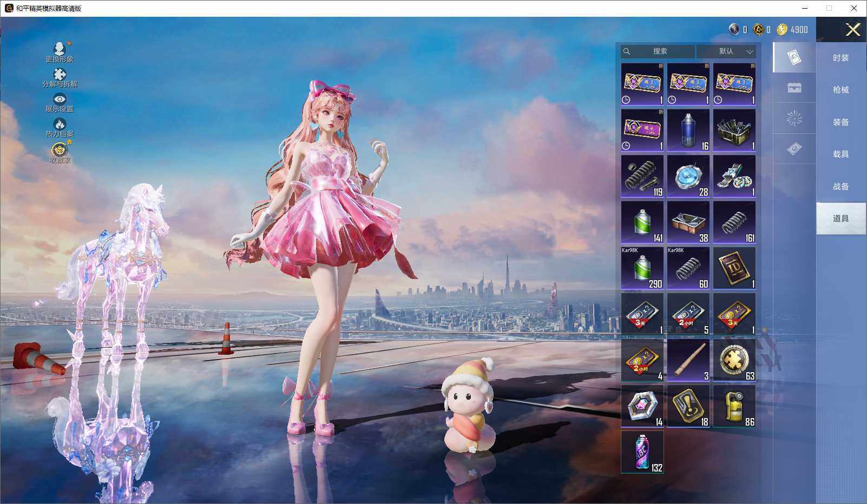Select the metal supply crate item

(x=734, y=130)
